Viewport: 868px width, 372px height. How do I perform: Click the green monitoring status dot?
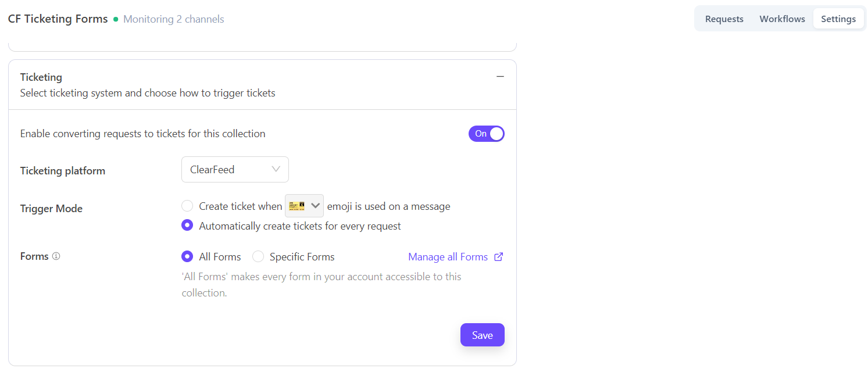click(116, 19)
